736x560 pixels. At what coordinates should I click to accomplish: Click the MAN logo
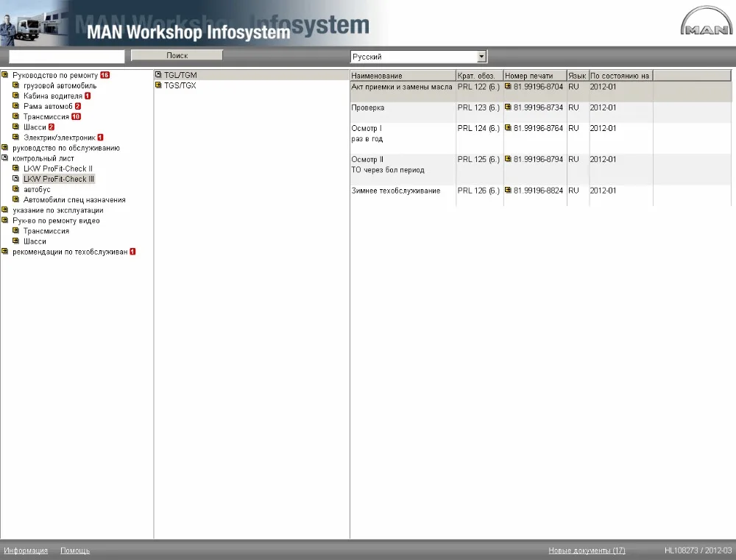[707, 21]
